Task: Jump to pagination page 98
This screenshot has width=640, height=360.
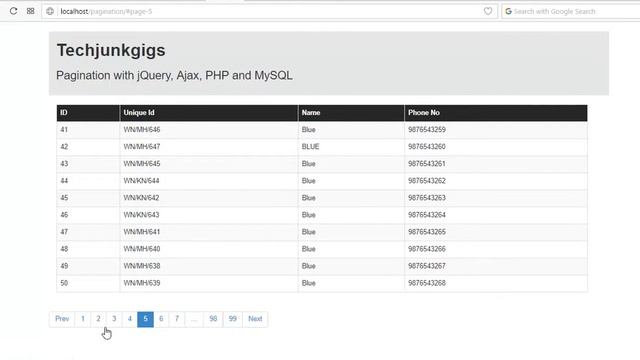Action: coord(213,319)
